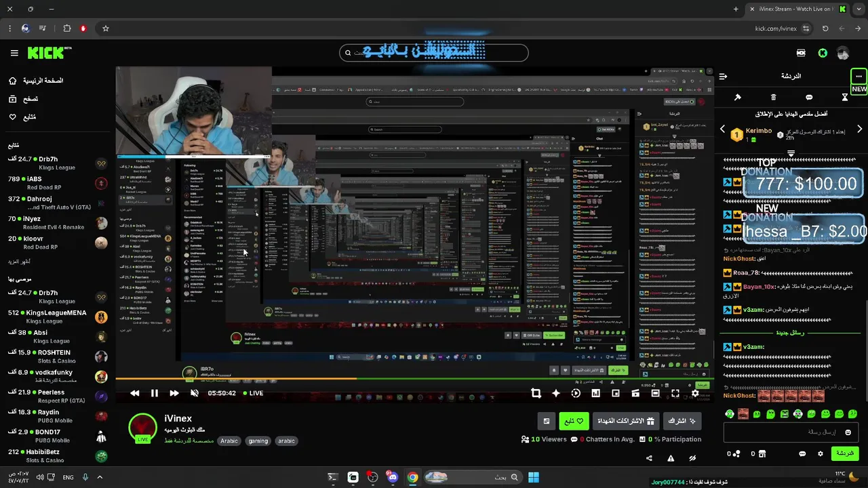Open HabibiBetz recommended channel
Screen dimensions: 868x488
tap(58, 456)
